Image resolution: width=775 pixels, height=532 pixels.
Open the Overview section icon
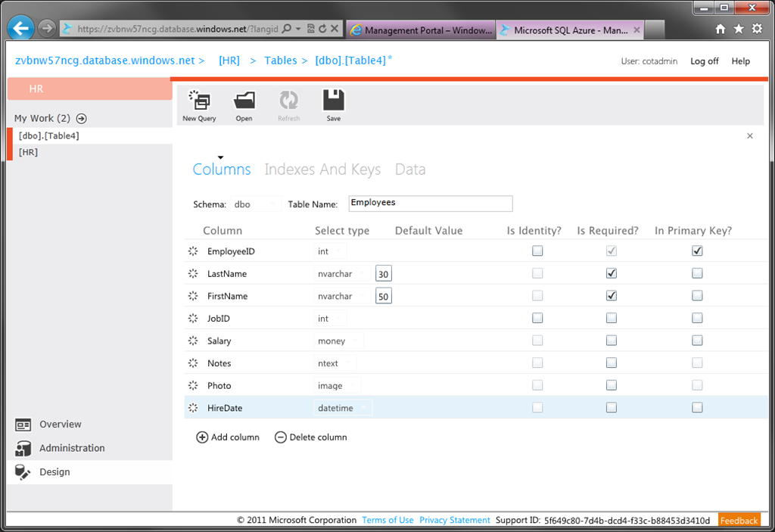coord(23,425)
